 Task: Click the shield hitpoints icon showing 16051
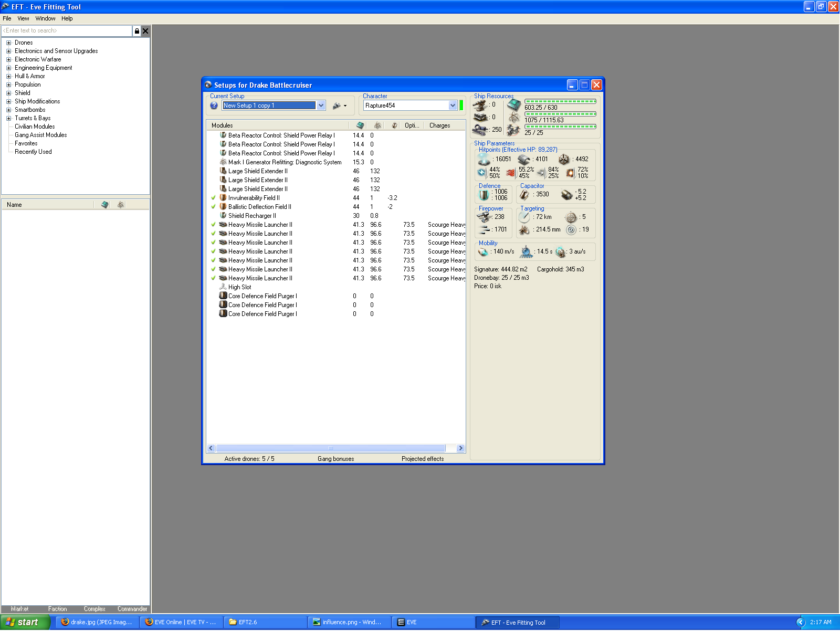(x=484, y=159)
